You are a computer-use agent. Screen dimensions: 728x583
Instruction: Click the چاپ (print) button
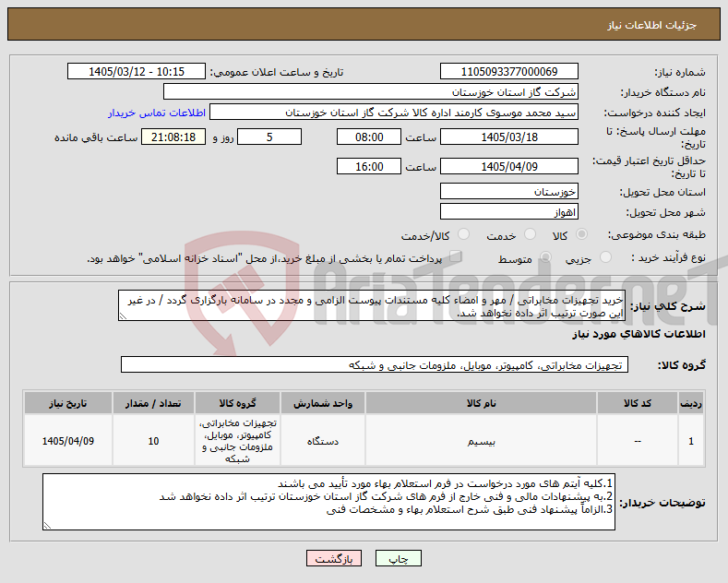(399, 558)
